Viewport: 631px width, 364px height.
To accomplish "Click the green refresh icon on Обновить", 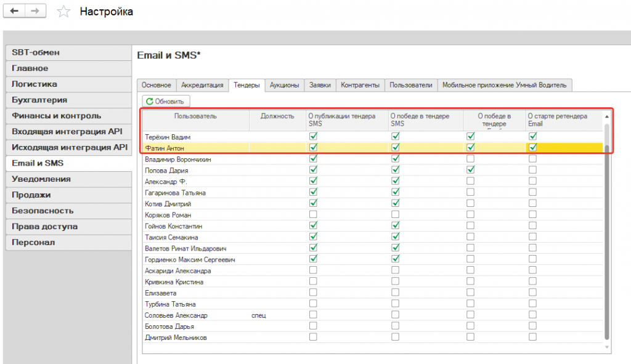I will pyautogui.click(x=149, y=102).
